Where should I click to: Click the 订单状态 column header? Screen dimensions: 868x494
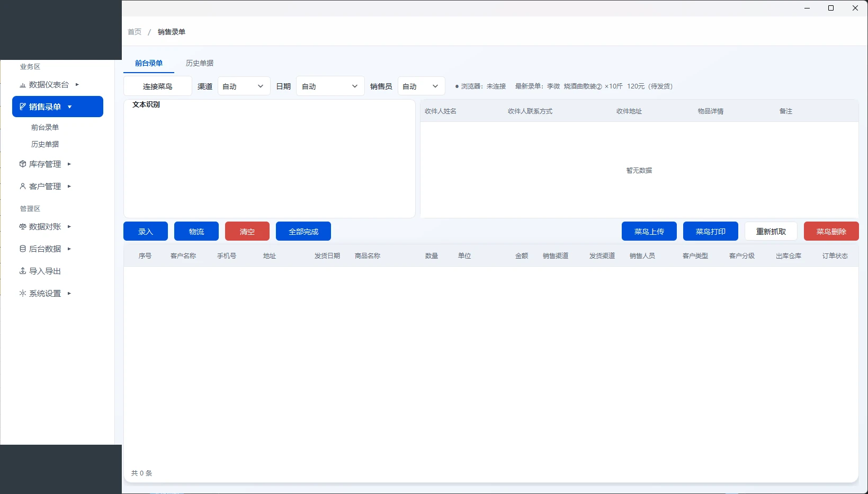tap(835, 256)
